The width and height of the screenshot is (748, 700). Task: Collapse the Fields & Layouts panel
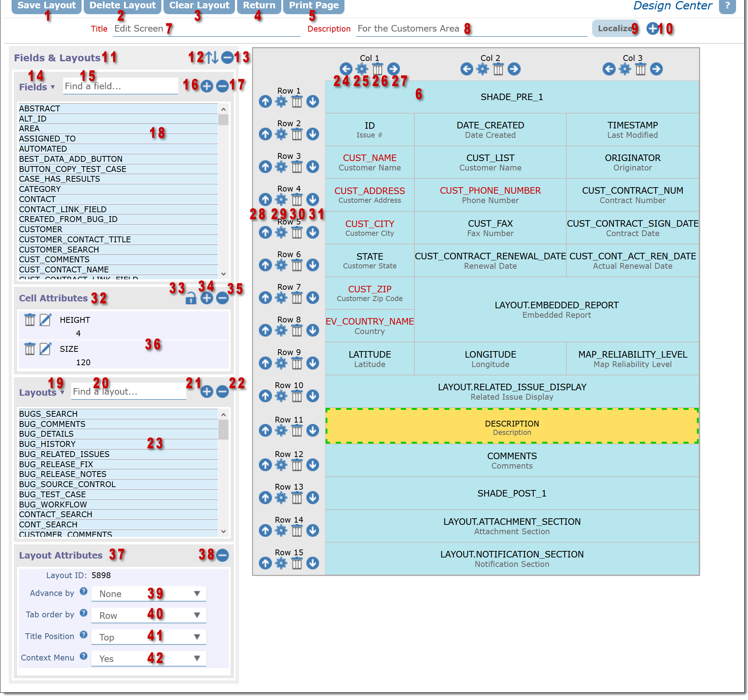coord(227,57)
